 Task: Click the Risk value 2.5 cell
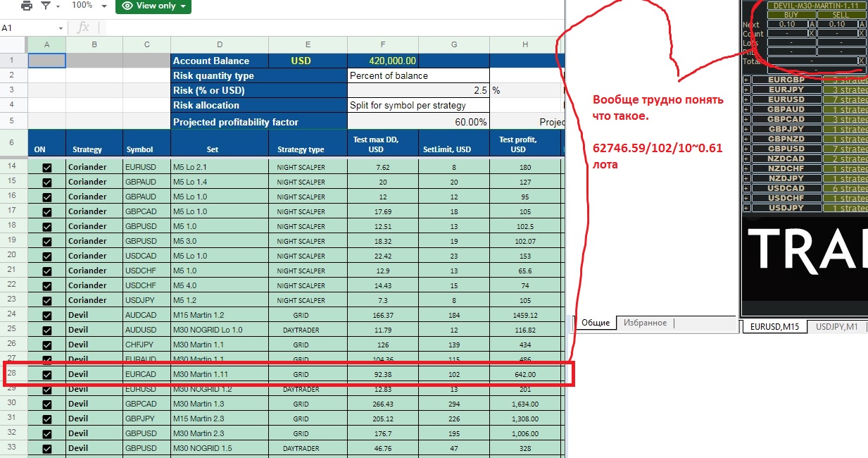point(418,90)
